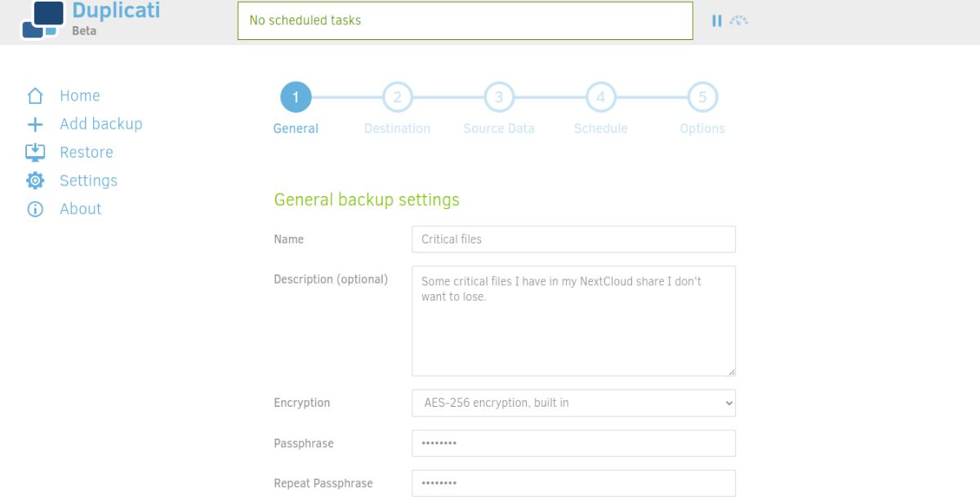Screen dimensions: 980x504
Task: Select step circle 5 for Options
Action: pyautogui.click(x=702, y=96)
